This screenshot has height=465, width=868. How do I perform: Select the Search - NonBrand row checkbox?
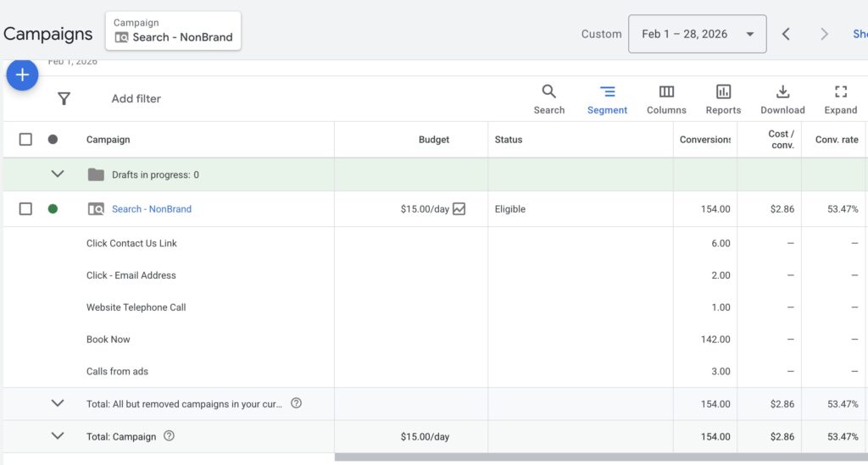(25, 209)
